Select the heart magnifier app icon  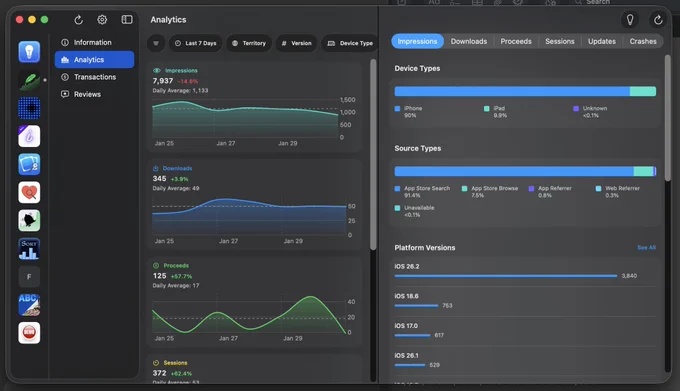pos(29,192)
